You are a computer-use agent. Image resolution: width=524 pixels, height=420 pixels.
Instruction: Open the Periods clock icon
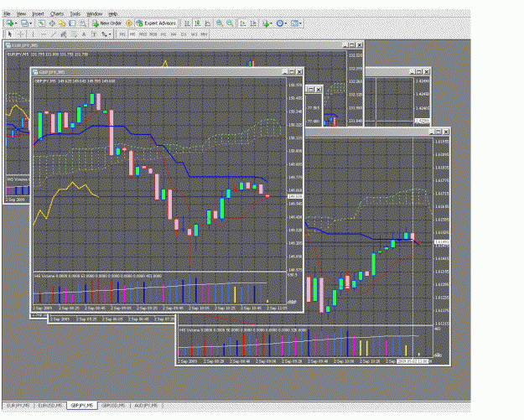point(279,23)
